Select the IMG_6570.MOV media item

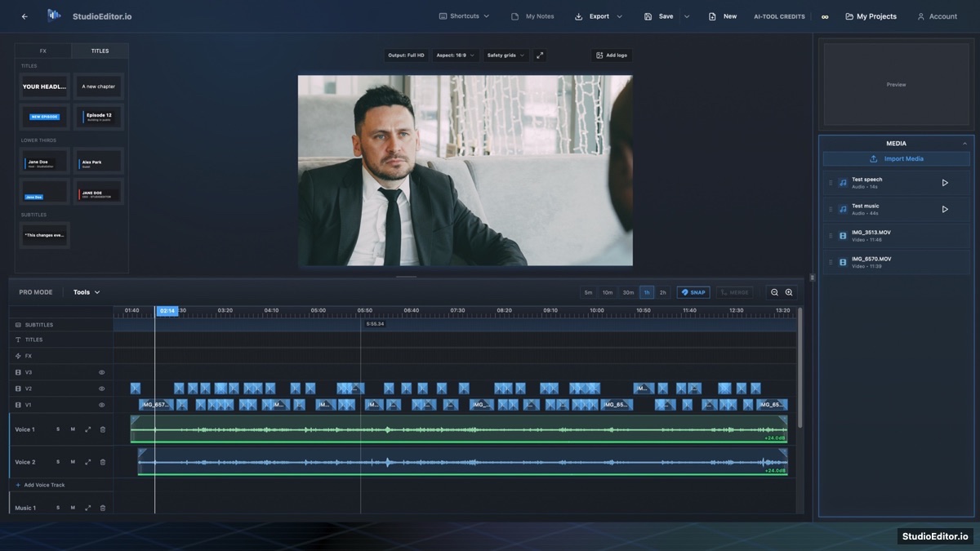(897, 262)
